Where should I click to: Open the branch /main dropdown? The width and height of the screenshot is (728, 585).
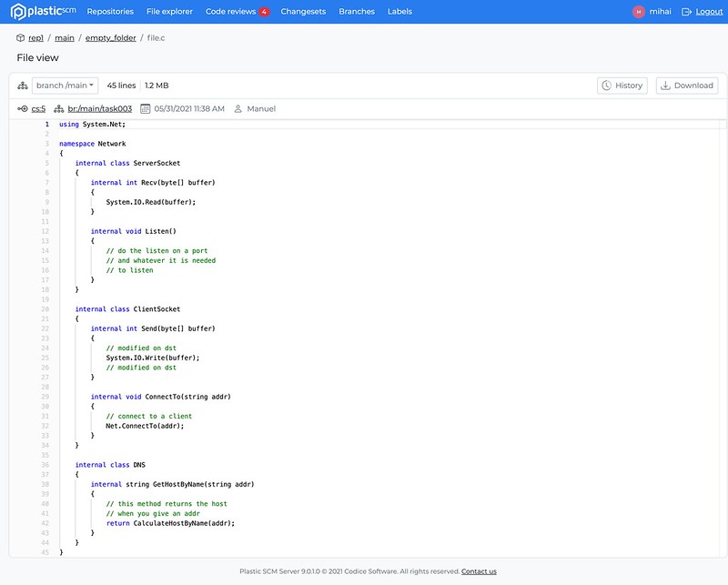63,85
